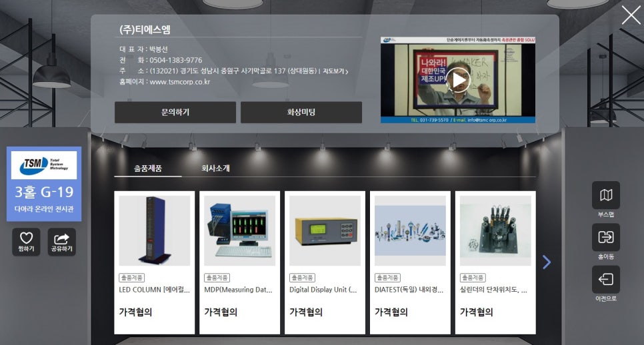Image resolution: width=644 pixels, height=345 pixels.
Task: Click the MDP(Measuring Dat... product title
Action: tap(238, 290)
